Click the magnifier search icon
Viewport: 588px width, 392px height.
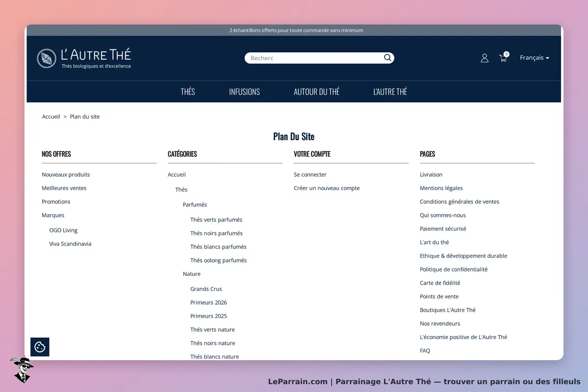pos(388,58)
